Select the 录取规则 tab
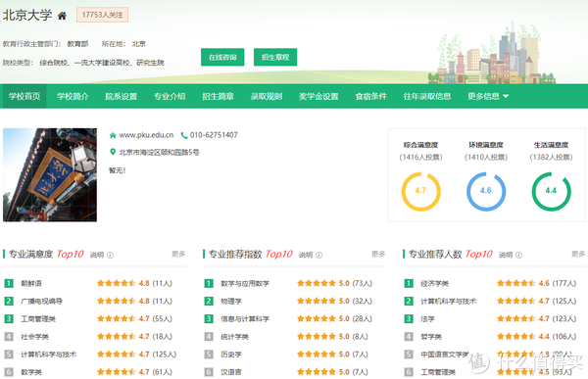Screen dimensions: 588x379 pos(267,96)
